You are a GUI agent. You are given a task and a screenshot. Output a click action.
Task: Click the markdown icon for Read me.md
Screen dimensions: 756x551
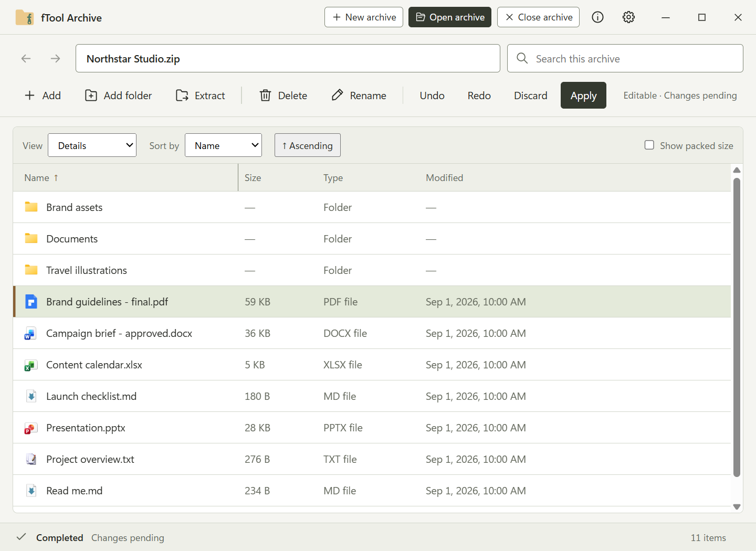pos(31,491)
